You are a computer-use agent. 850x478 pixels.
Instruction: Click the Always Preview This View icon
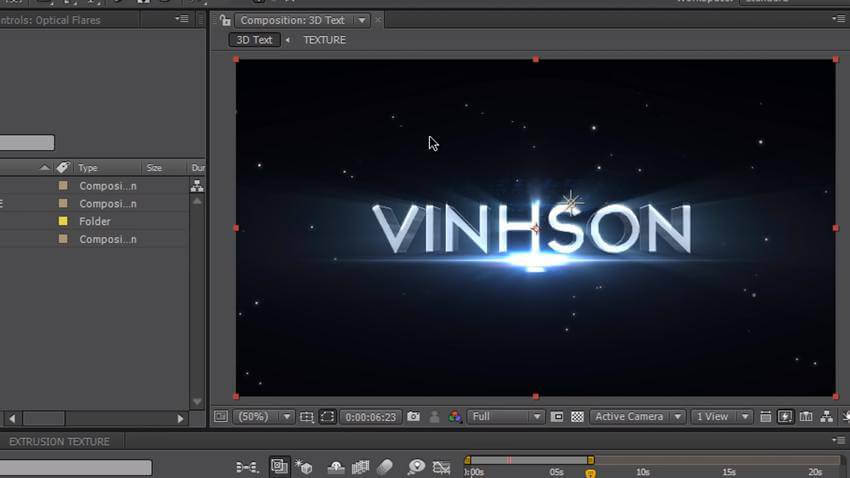(221, 416)
